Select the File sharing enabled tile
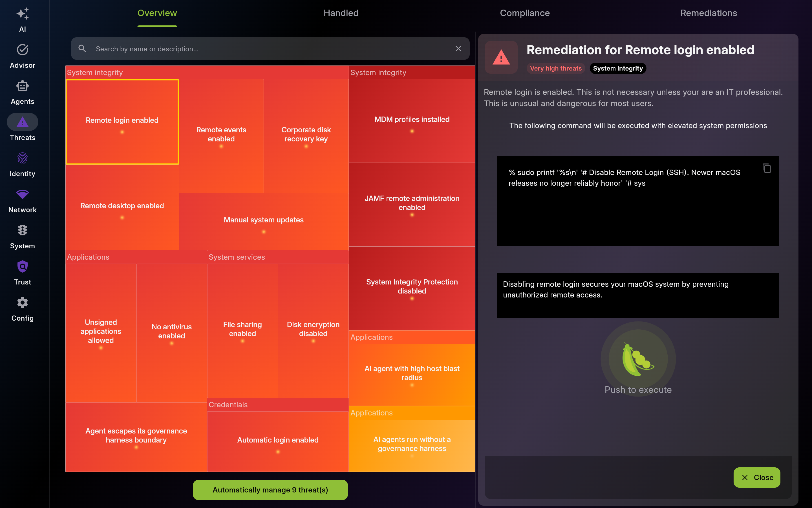812x508 pixels. 242,330
